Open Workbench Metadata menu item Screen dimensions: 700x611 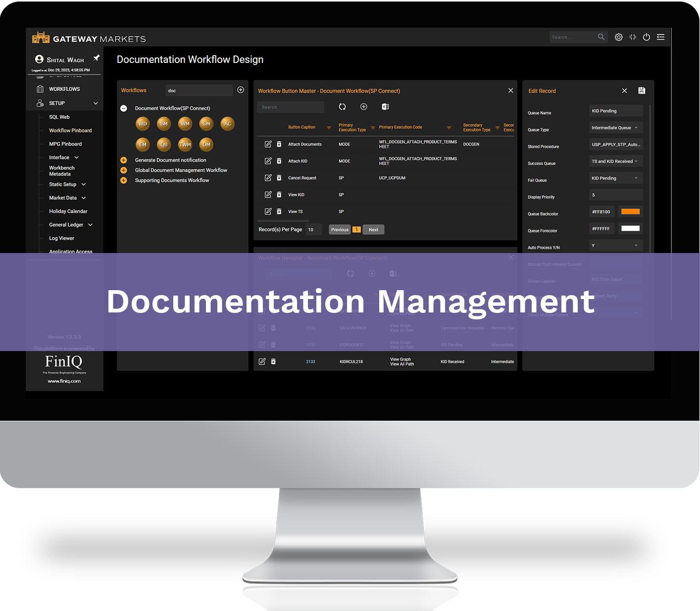coord(62,171)
